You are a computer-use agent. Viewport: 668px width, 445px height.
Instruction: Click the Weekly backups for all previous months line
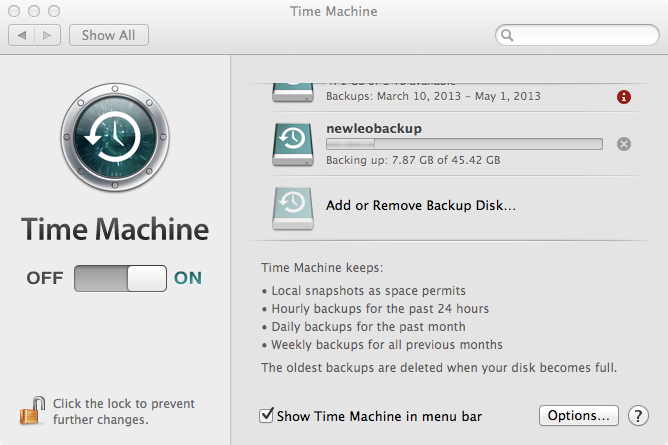pos(387,345)
